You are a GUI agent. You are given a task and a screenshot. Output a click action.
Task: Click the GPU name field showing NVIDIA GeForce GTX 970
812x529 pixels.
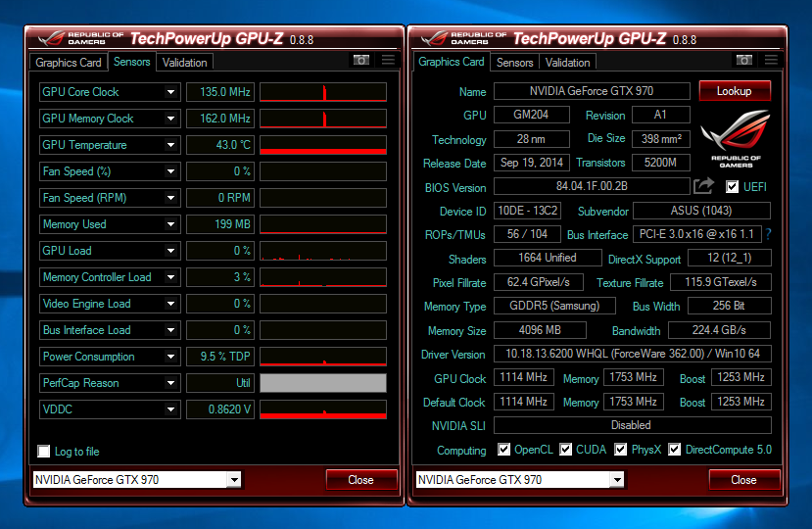(592, 91)
